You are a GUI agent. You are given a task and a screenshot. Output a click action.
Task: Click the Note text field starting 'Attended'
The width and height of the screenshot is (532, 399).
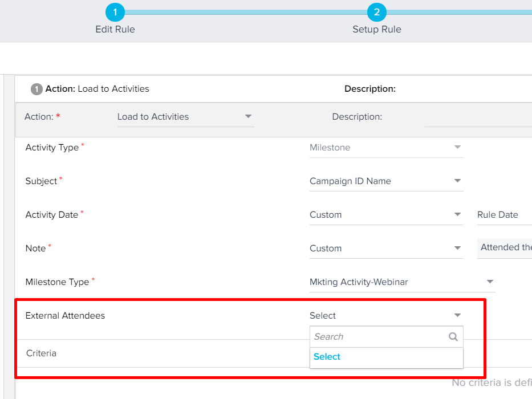[504, 248]
